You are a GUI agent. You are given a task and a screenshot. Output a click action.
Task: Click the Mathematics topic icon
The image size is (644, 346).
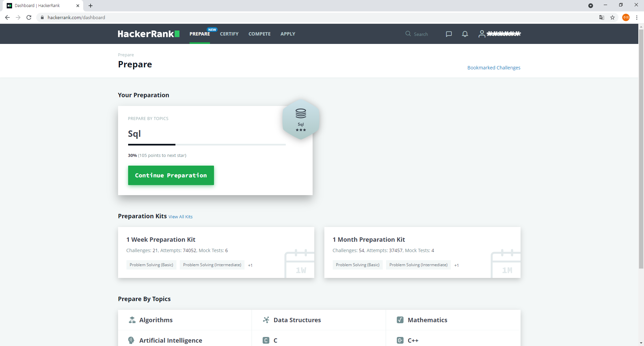(400, 320)
